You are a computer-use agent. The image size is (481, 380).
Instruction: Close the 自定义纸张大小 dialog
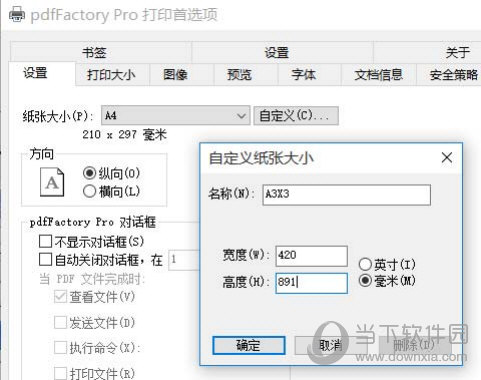point(447,158)
